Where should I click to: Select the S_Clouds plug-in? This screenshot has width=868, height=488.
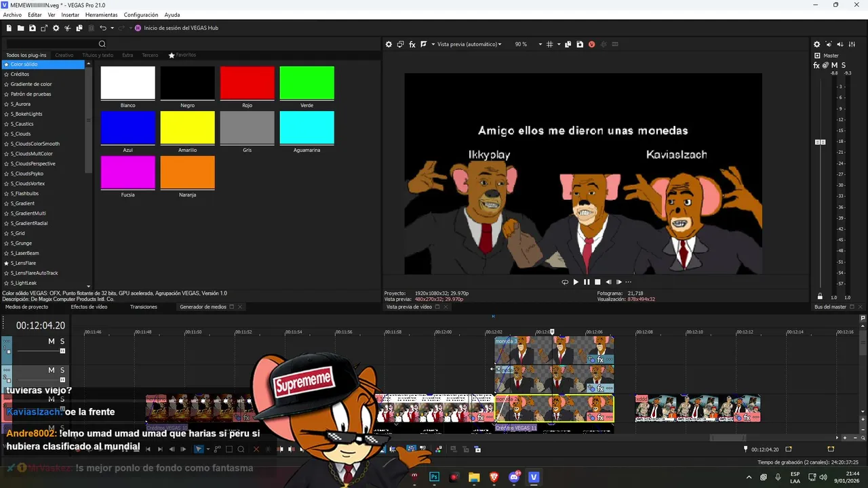coord(20,134)
